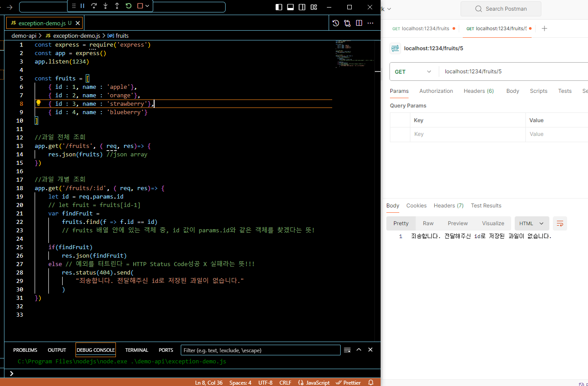
Task: Open the editor More Actions ellipsis
Action: point(370,23)
